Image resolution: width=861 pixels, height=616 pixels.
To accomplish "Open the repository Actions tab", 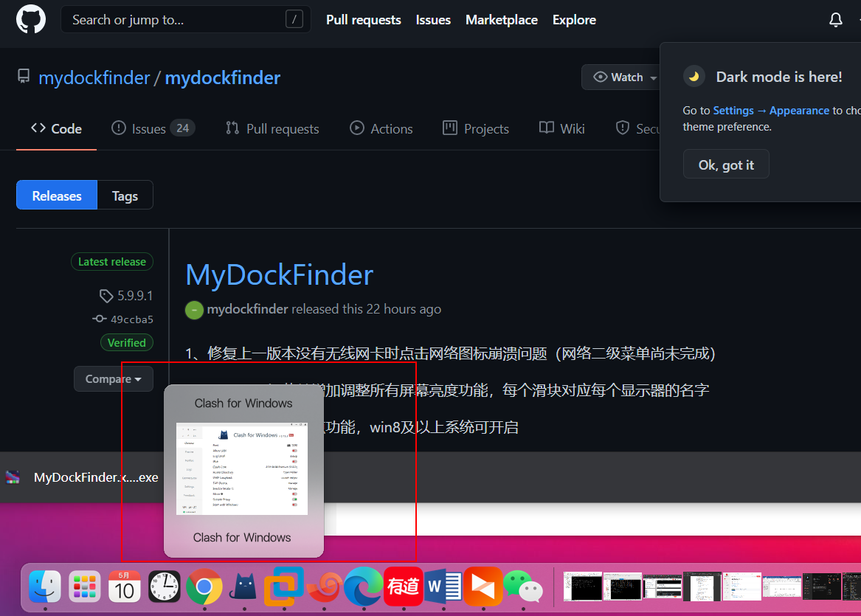I will click(381, 128).
